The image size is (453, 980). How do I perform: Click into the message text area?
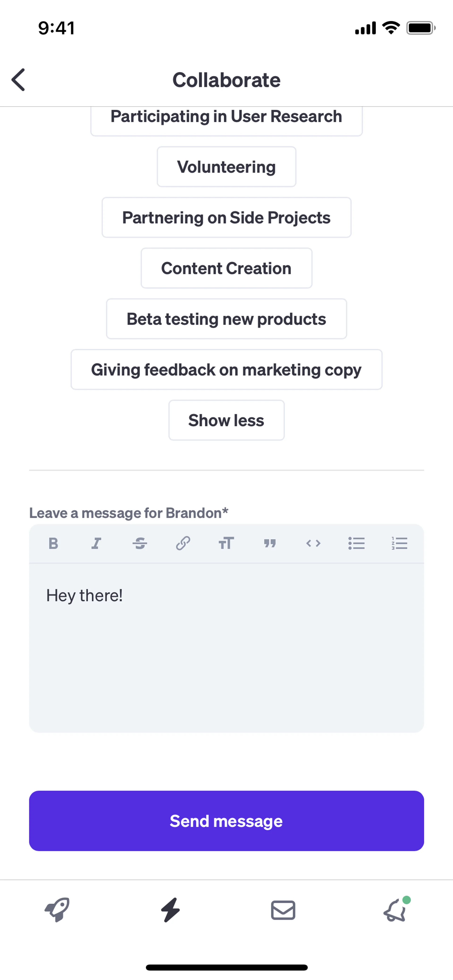[x=226, y=647]
